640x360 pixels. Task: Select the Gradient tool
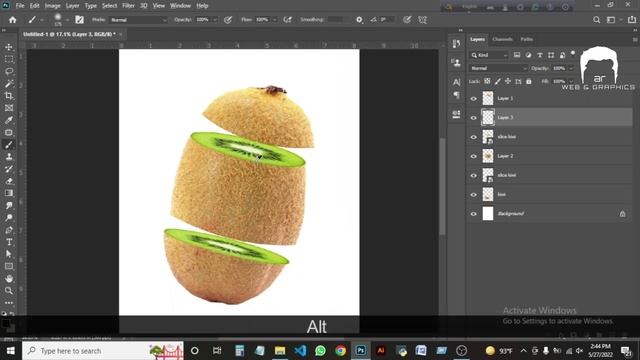(9, 193)
